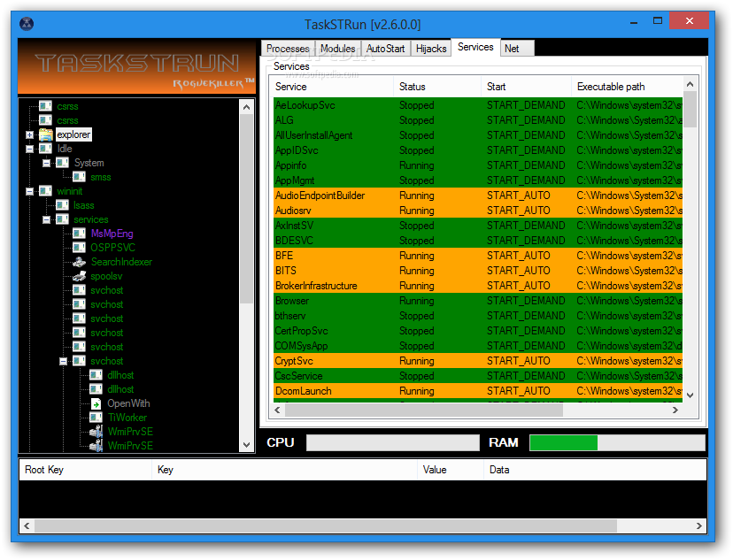Click process tree scroll up arrow
This screenshot has width=733, height=560.
coord(246,107)
